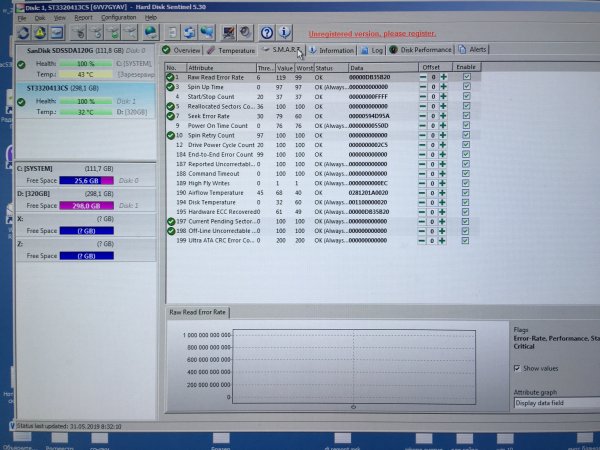
Task: Open the Configuration menu
Action: click(x=119, y=17)
